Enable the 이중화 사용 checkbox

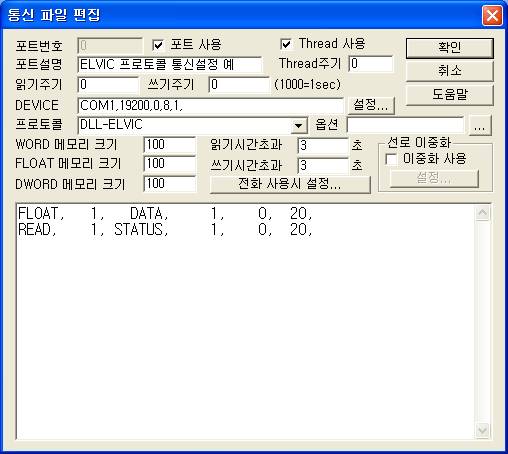pyautogui.click(x=391, y=159)
